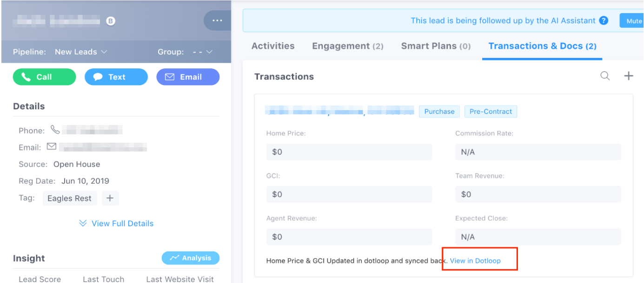Click the View in Dotloop link
The width and height of the screenshot is (644, 283).
pos(475,261)
